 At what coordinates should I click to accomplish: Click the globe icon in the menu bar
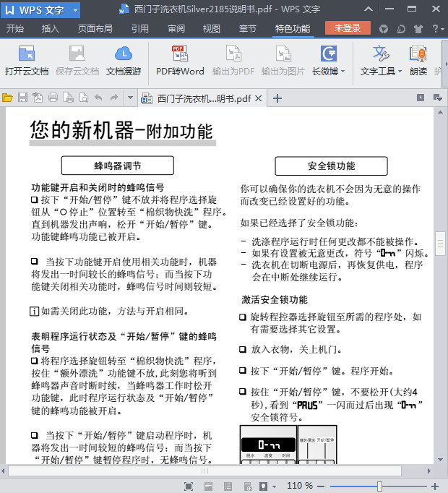click(x=384, y=29)
